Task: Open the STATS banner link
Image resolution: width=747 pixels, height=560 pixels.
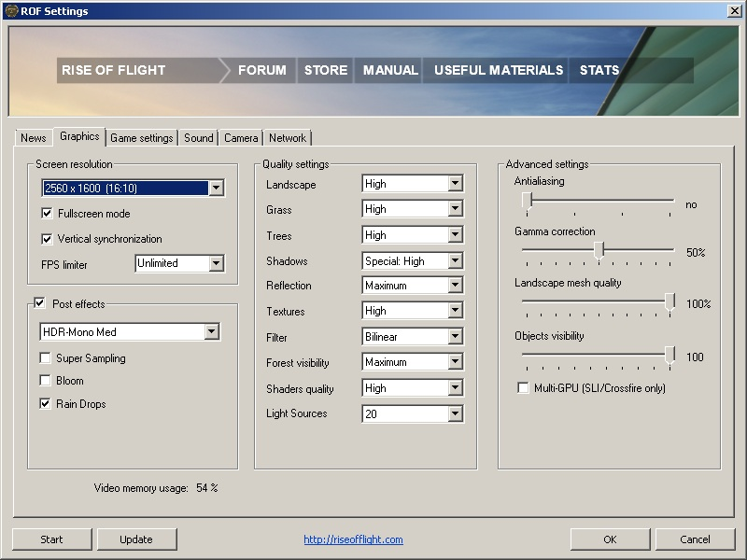Action: coord(599,71)
